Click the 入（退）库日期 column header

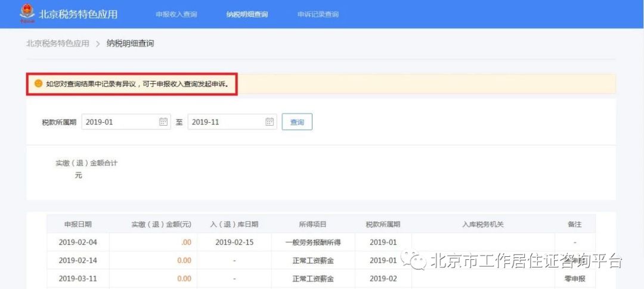[234, 224]
